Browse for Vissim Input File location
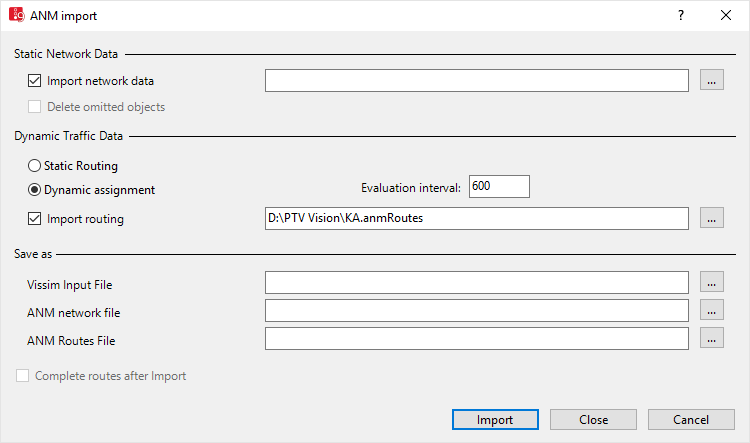 711,283
